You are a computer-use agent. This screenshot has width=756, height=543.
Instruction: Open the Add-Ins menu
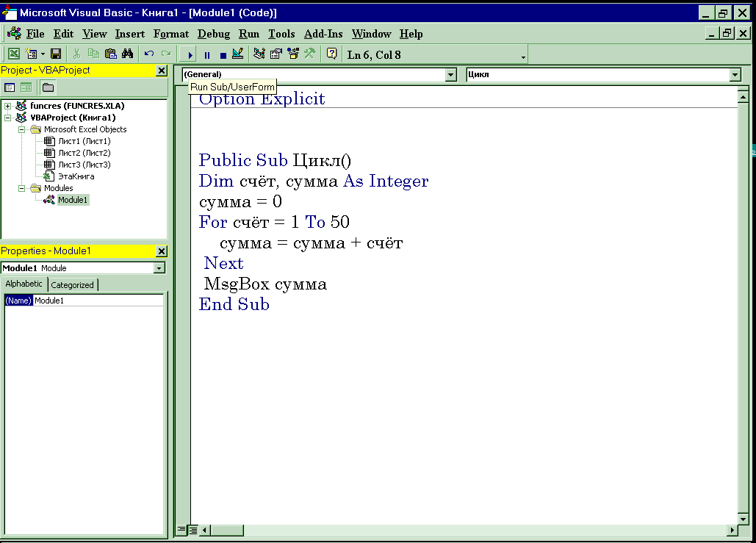(x=323, y=34)
